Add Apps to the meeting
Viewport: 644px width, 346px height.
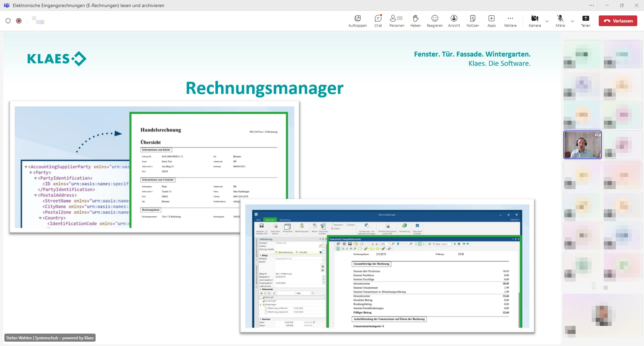pos(491,21)
